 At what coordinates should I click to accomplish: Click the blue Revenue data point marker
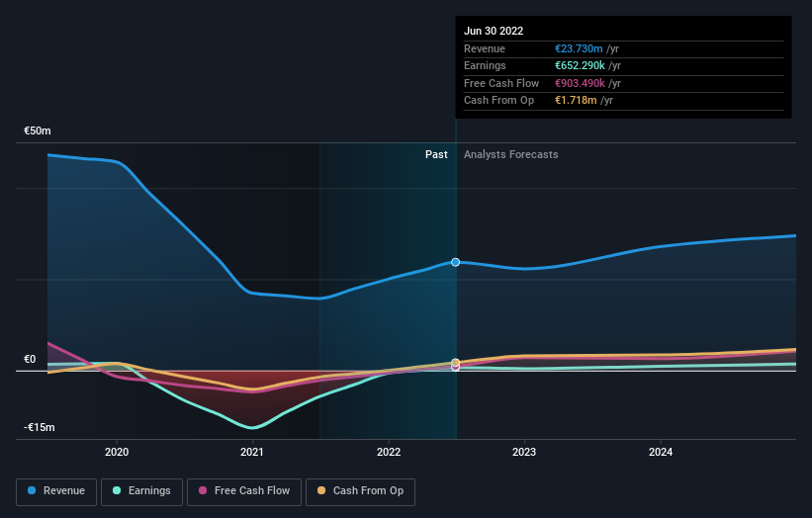(455, 262)
